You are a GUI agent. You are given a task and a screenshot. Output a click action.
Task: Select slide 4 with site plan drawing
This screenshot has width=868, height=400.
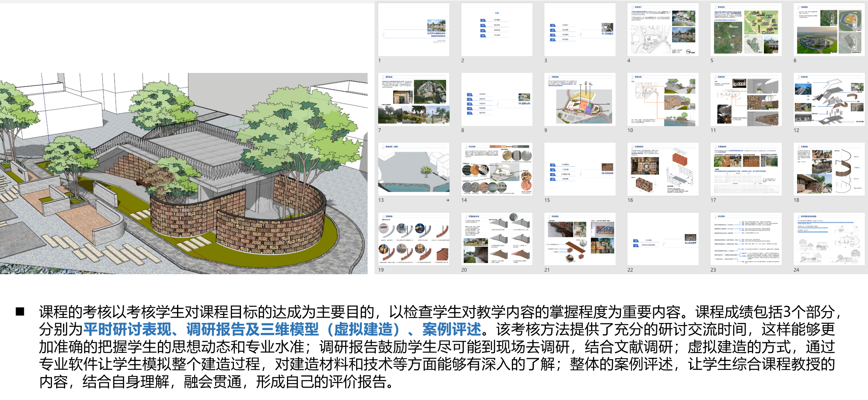tap(663, 30)
